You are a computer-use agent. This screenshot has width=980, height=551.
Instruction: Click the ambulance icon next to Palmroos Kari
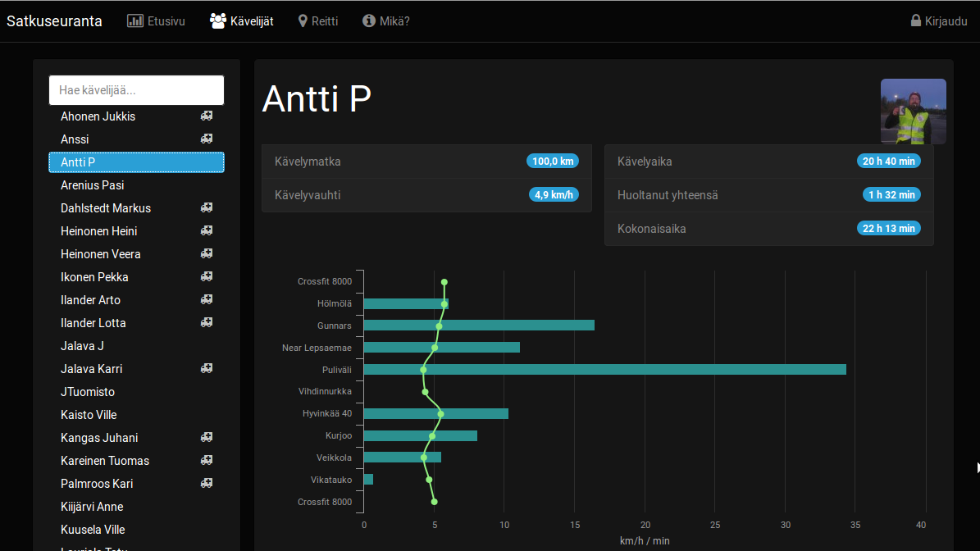coord(207,483)
